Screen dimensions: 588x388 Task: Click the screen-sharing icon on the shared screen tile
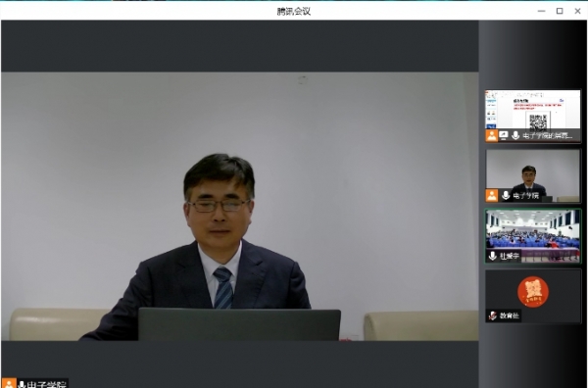point(504,135)
